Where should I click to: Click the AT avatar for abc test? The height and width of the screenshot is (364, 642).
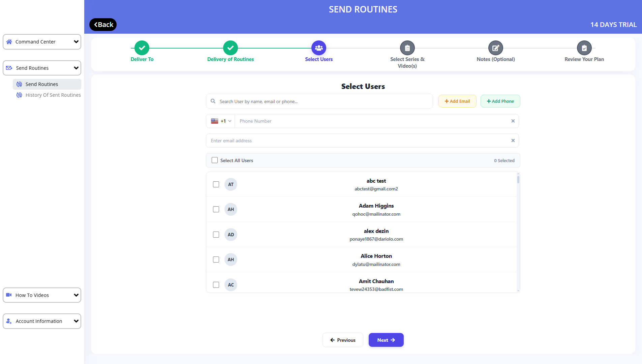231,184
